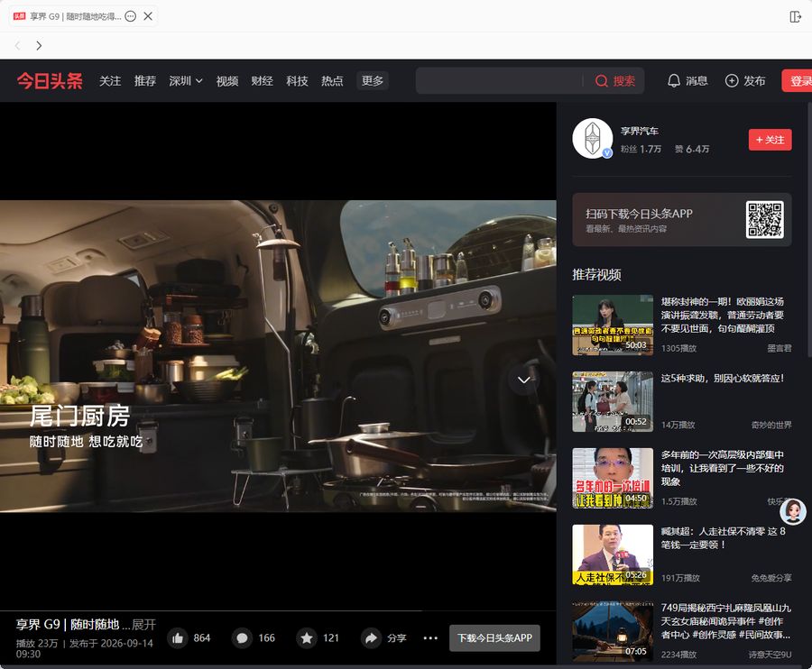
Task: Open the 更多 navigation menu
Action: coord(373,81)
